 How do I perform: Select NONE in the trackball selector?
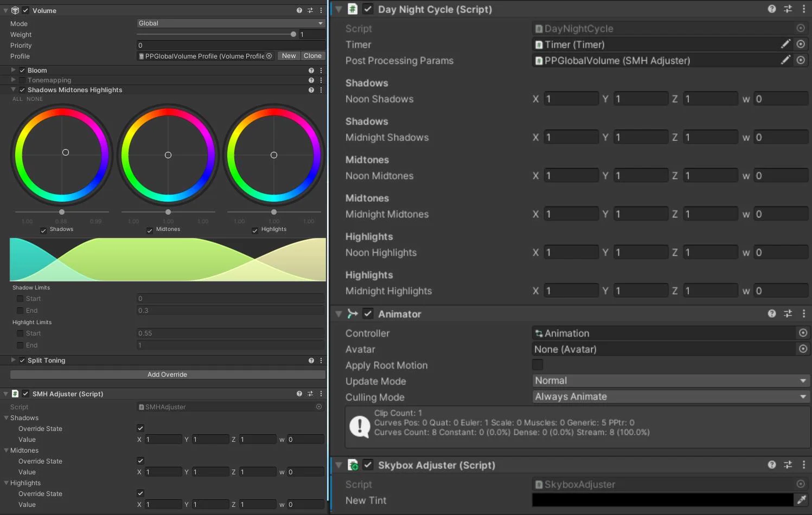coord(35,99)
